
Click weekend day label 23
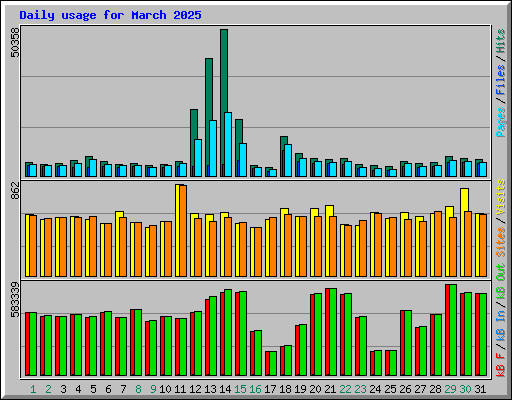tap(360, 389)
